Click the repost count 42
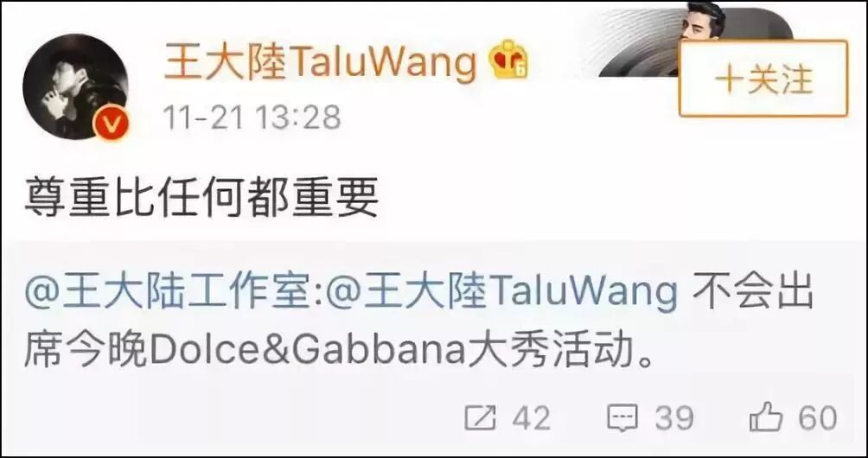The image size is (868, 458). pos(532,418)
